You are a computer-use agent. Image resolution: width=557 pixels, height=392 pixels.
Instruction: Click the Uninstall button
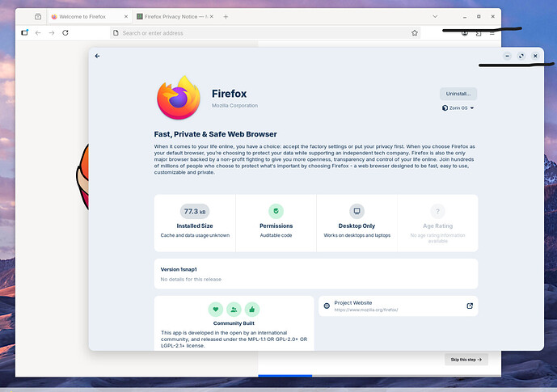[458, 94]
